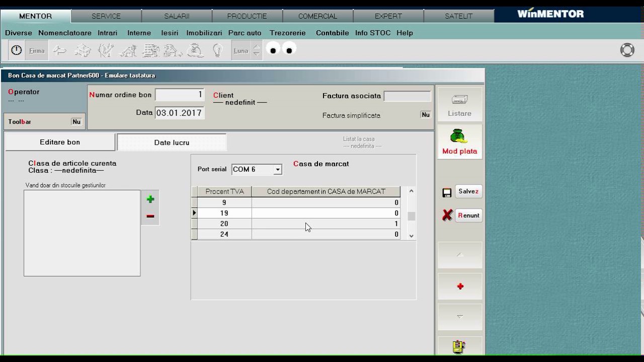
Task: Select the Procent TVA 24 row
Action: [296, 234]
